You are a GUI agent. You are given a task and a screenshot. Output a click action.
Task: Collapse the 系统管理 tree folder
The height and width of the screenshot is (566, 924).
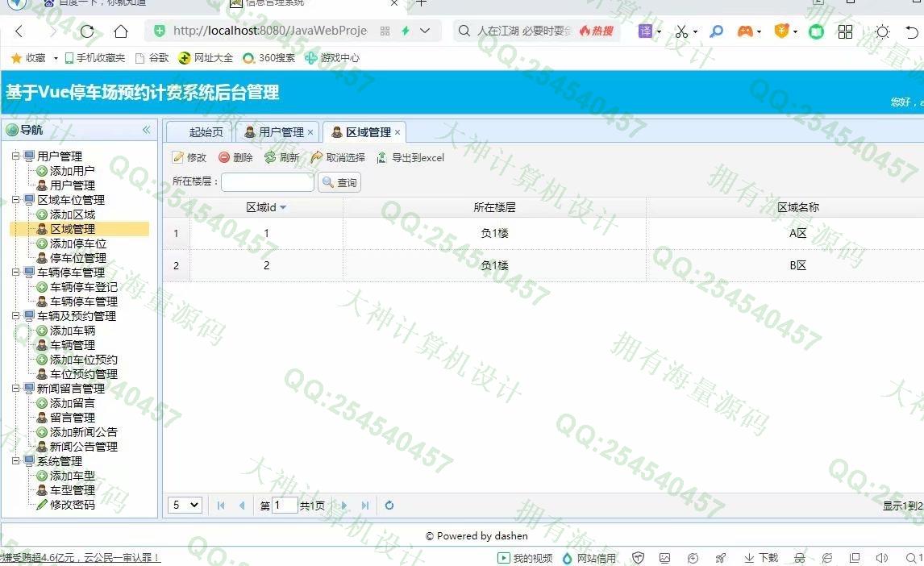pos(16,460)
